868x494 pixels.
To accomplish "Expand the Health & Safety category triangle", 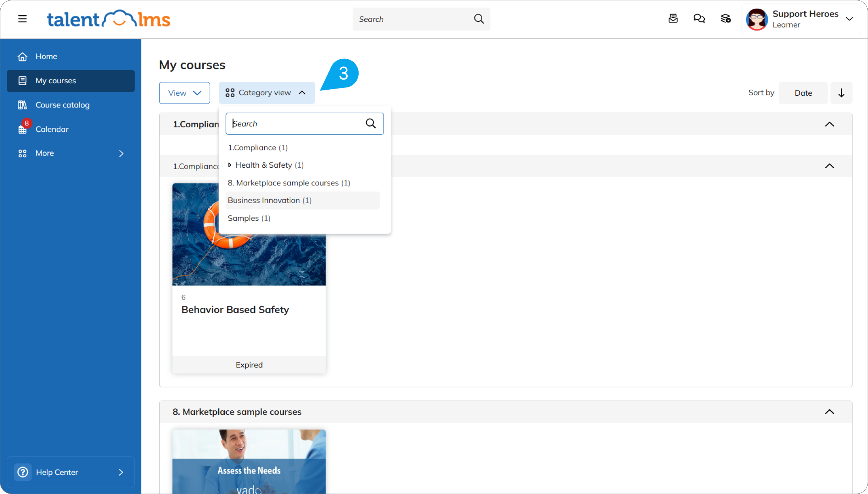I will 230,165.
